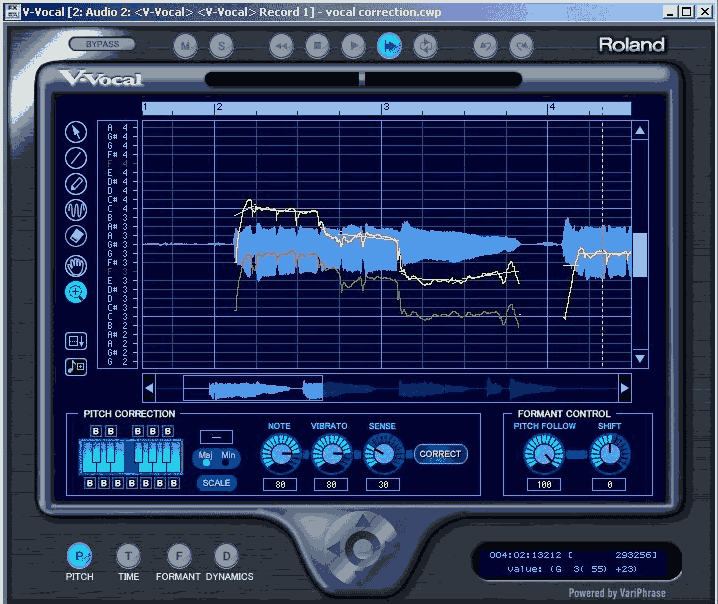Toggle the Loop playback button
718x604 pixels.
pyautogui.click(x=425, y=46)
